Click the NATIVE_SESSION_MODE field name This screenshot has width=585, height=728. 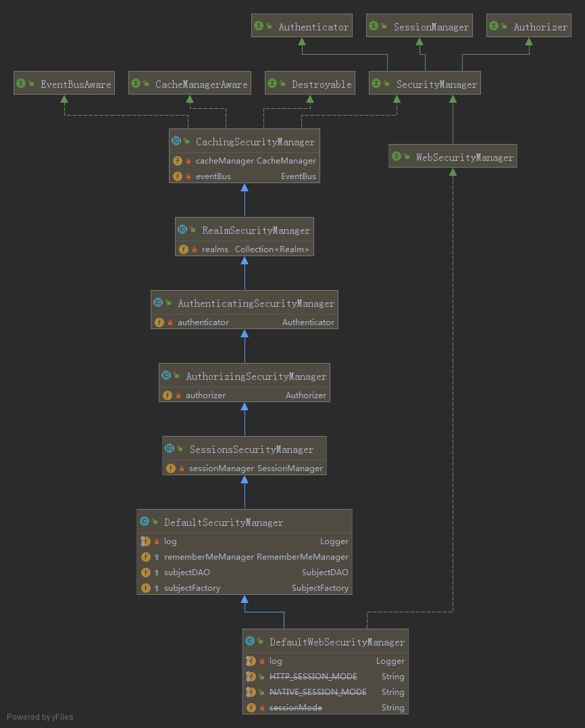317,692
